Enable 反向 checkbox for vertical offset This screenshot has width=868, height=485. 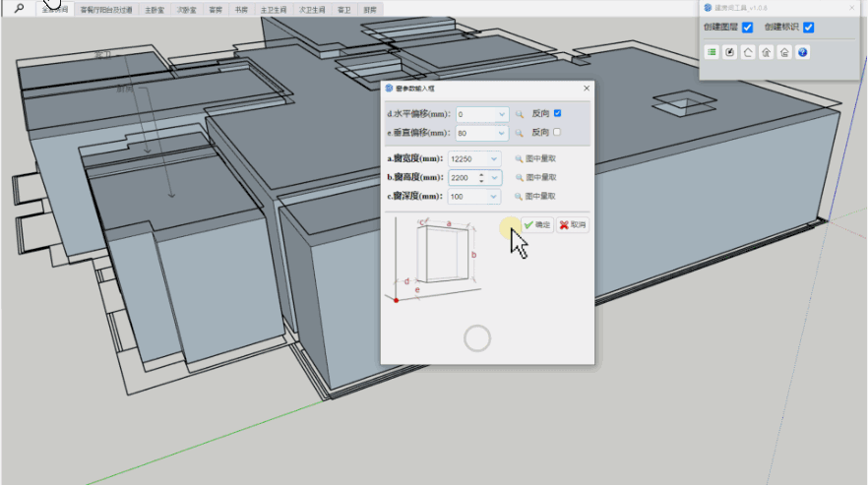[558, 132]
